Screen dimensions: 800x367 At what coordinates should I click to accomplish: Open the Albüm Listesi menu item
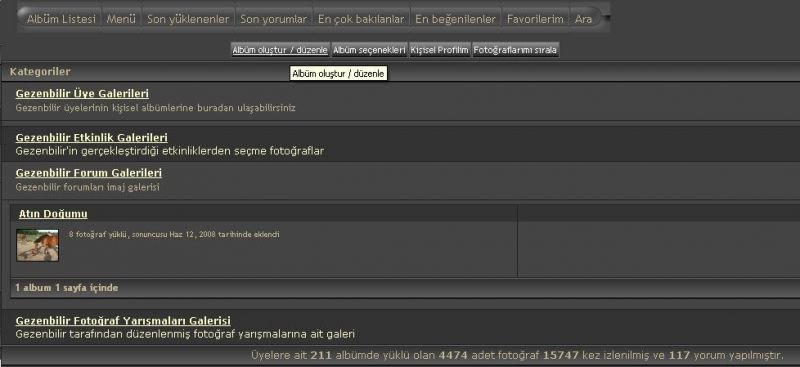pyautogui.click(x=61, y=19)
